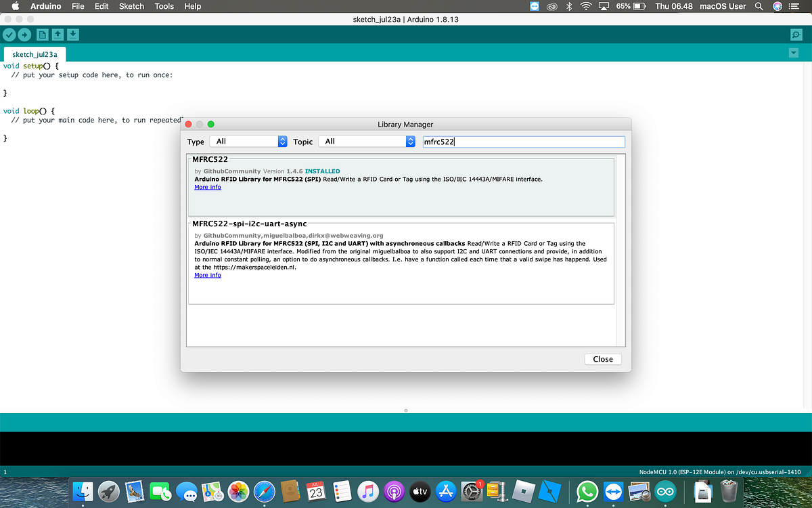
Task: Select the MFRC522 library entry title
Action: pos(210,159)
